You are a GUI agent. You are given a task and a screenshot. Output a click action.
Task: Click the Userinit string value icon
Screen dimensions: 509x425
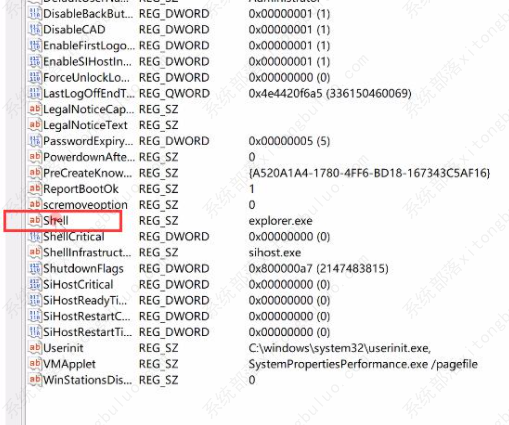[x=35, y=348]
